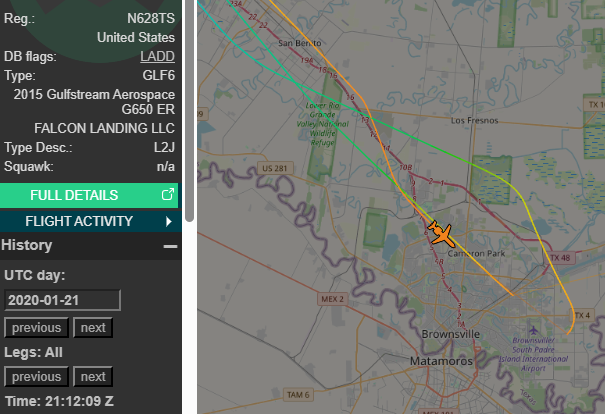Open the FULL DETAILS button
The width and height of the screenshot is (605, 414).
(x=89, y=195)
